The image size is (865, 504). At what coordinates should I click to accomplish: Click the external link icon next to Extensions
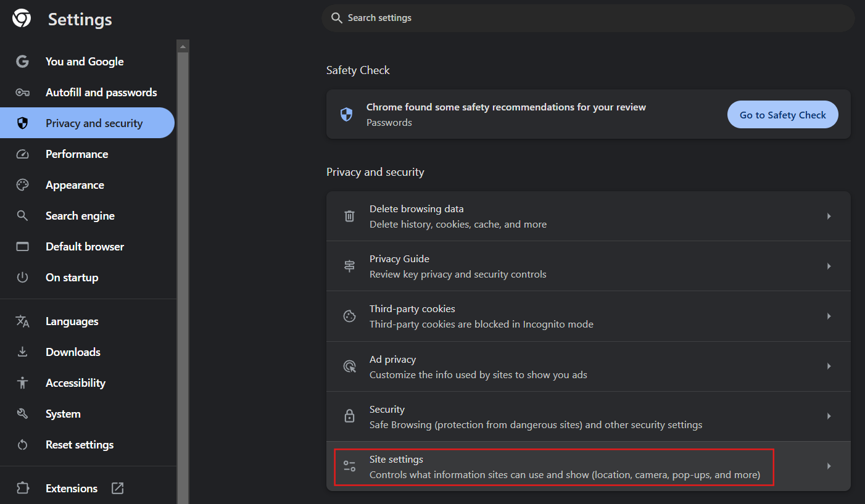117,489
